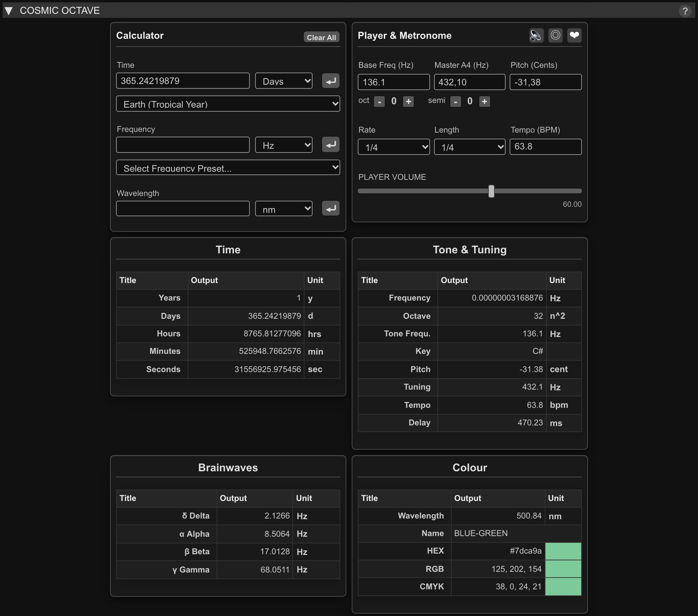Click the Base Freq field showing 136.1
698x616 pixels.
coord(394,82)
